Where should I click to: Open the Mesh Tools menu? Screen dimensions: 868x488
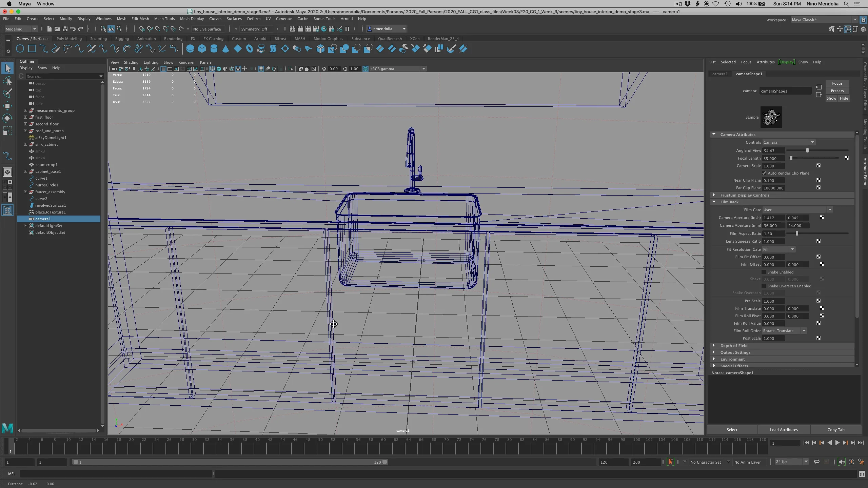click(164, 19)
